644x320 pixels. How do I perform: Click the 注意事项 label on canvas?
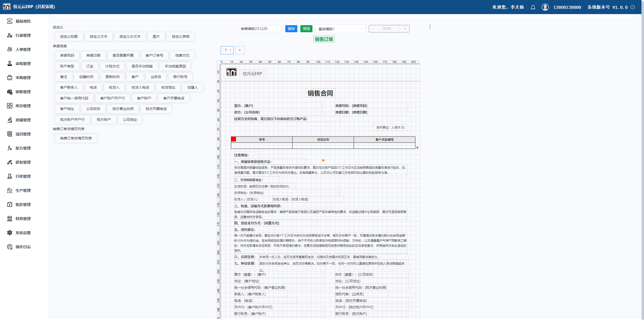point(242,155)
